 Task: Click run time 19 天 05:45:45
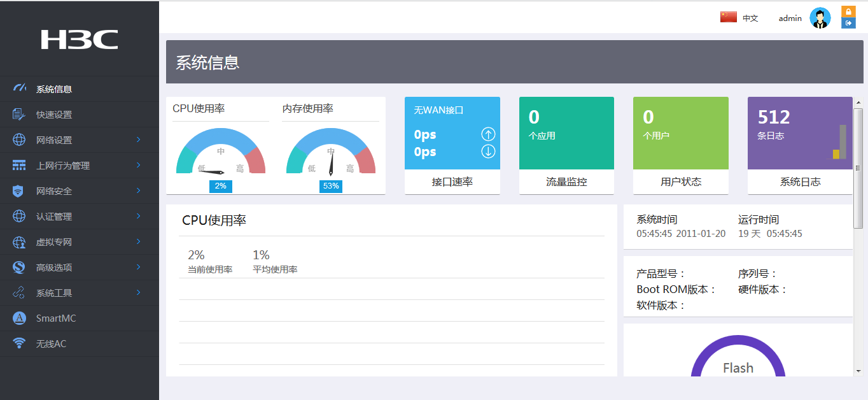(x=770, y=234)
